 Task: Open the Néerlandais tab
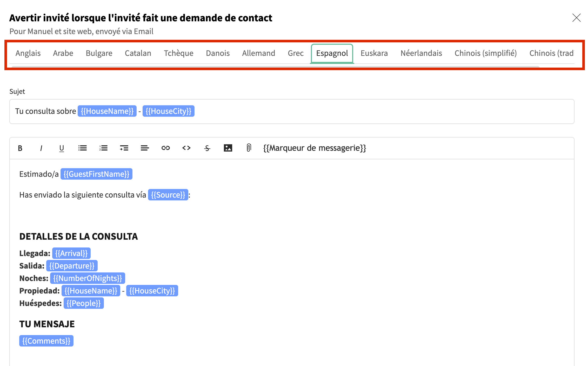(421, 53)
